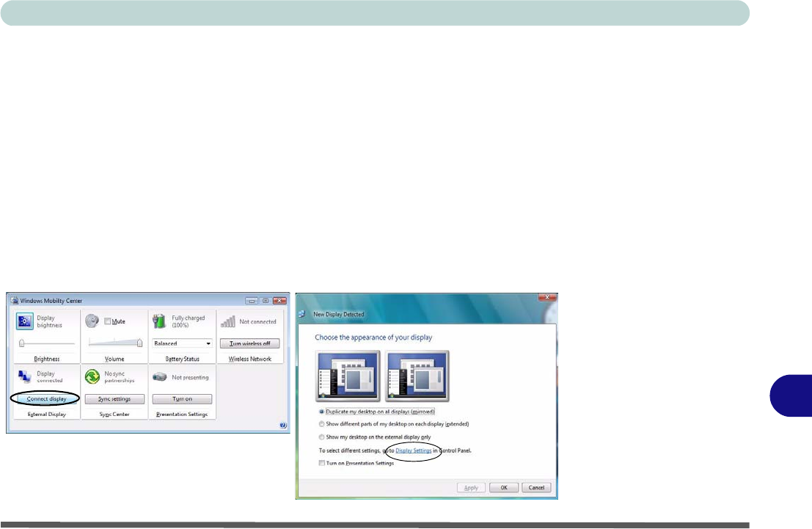Click Cancel in New Display Detected dialog
This screenshot has width=812, height=529.
pos(536,488)
